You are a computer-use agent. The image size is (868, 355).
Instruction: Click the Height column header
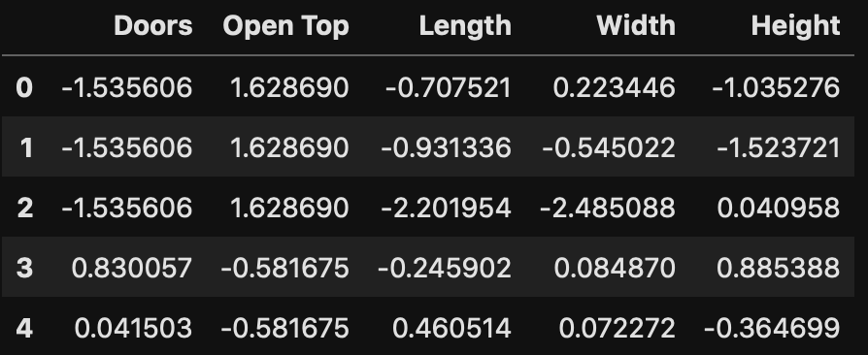795,26
